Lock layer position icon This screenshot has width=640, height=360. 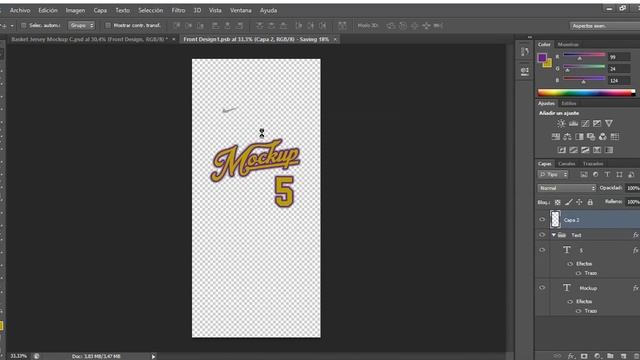point(579,202)
